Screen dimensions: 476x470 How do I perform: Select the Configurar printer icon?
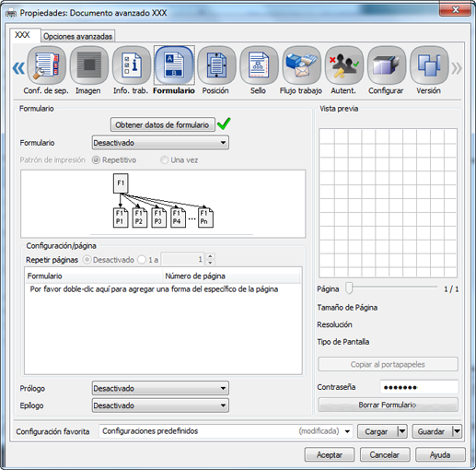click(387, 65)
